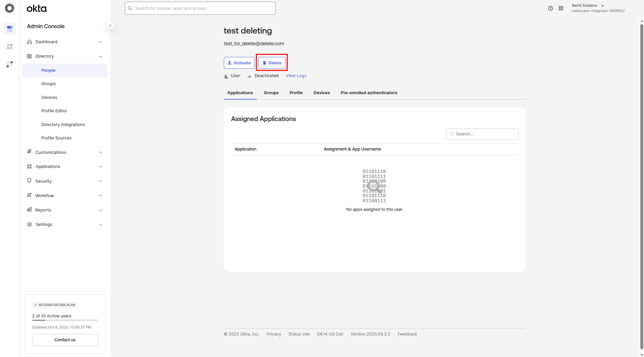Image resolution: width=644 pixels, height=357 pixels.
Task: Click the active users progress bar
Action: coord(65,320)
